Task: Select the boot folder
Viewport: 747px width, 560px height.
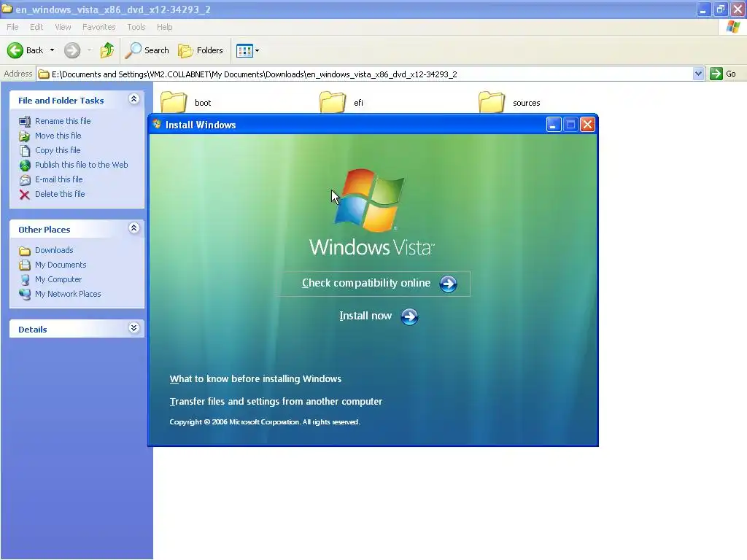Action: (x=186, y=102)
